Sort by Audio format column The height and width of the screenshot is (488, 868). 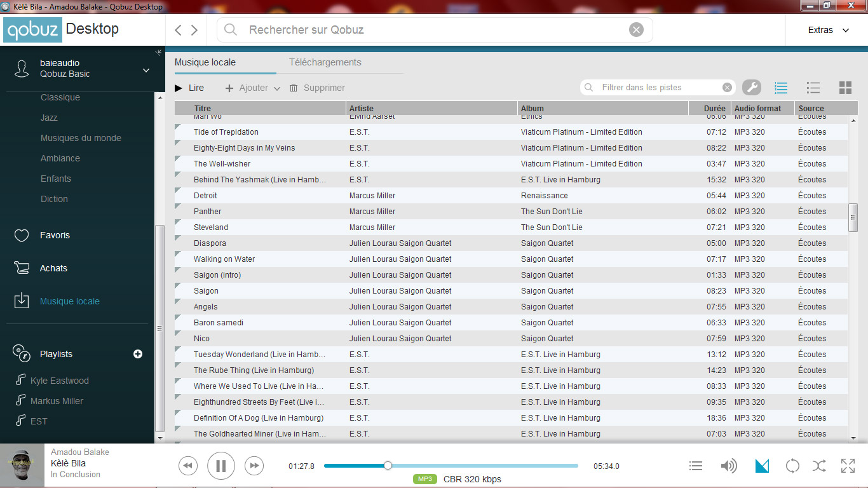tap(763, 109)
